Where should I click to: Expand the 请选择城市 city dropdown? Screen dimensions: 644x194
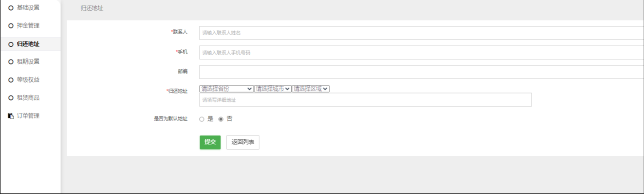click(x=273, y=89)
